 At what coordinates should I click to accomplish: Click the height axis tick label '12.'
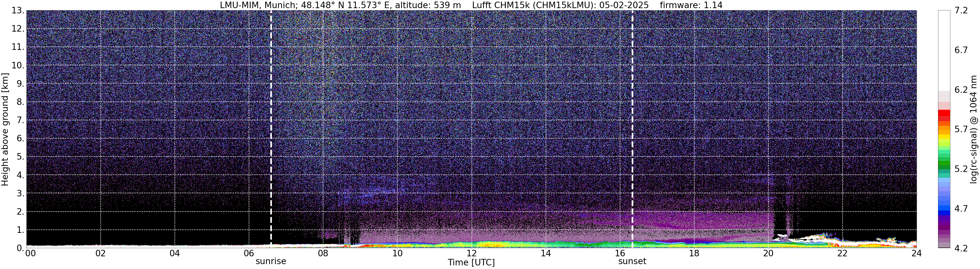coord(18,29)
